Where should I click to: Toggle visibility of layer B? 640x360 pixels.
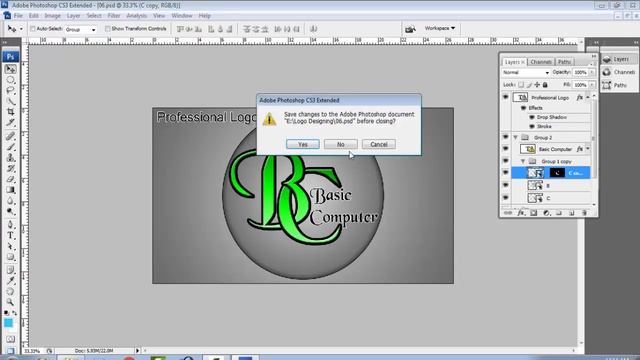[505, 185]
